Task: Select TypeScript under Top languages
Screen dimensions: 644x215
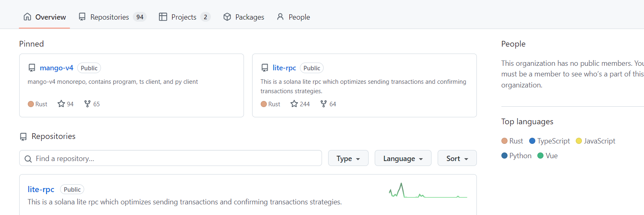Action: point(550,141)
